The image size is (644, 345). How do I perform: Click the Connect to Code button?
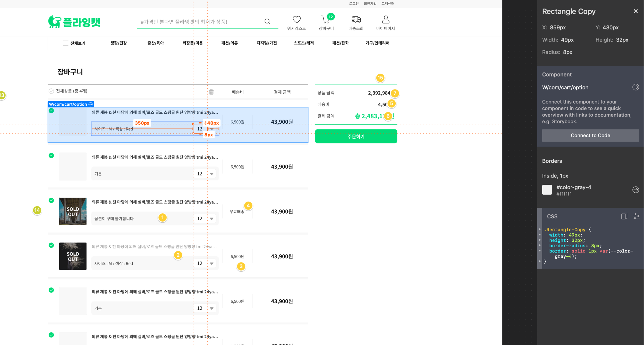click(x=590, y=136)
